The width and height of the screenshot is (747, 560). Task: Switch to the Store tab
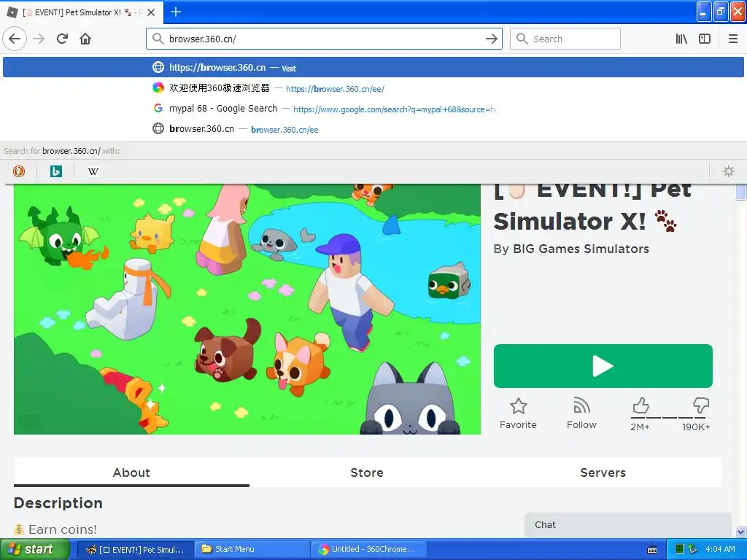(367, 472)
